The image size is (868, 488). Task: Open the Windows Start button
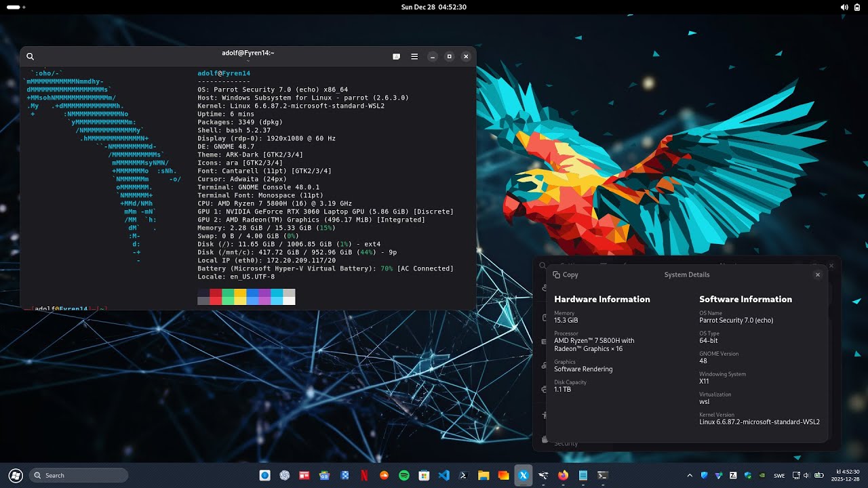pyautogui.click(x=16, y=475)
